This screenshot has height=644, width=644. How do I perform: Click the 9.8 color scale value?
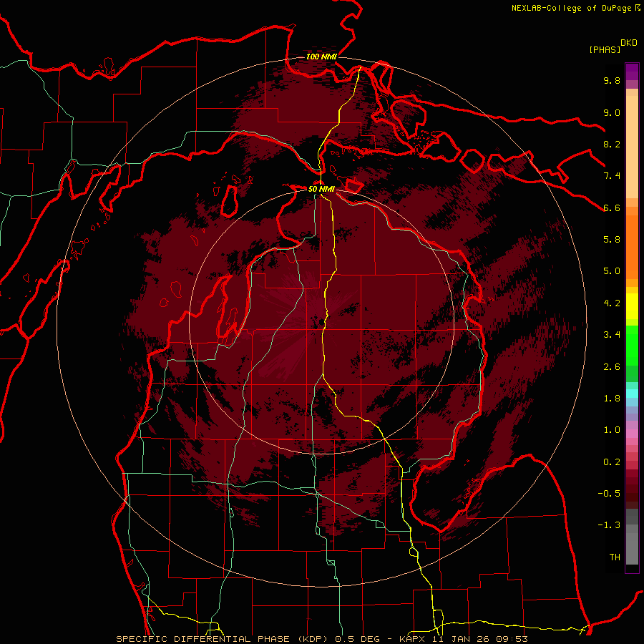click(x=612, y=80)
